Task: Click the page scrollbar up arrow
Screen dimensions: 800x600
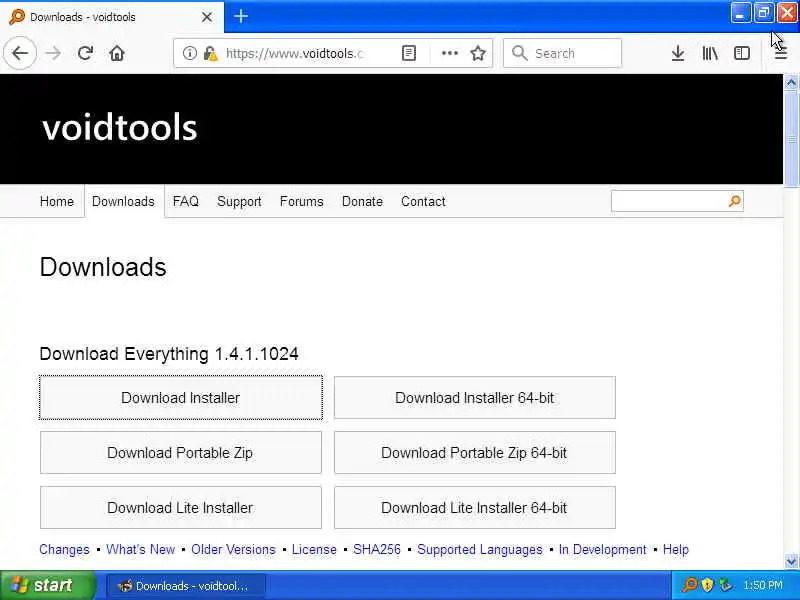Action: [791, 82]
